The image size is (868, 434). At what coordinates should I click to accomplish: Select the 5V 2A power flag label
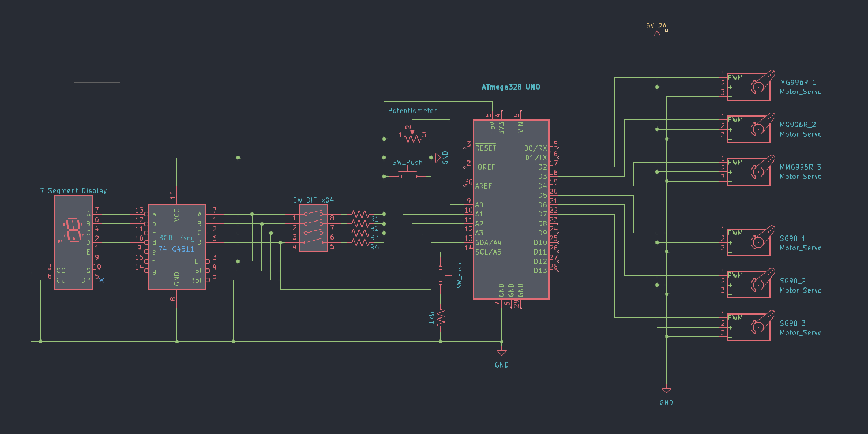click(x=655, y=25)
